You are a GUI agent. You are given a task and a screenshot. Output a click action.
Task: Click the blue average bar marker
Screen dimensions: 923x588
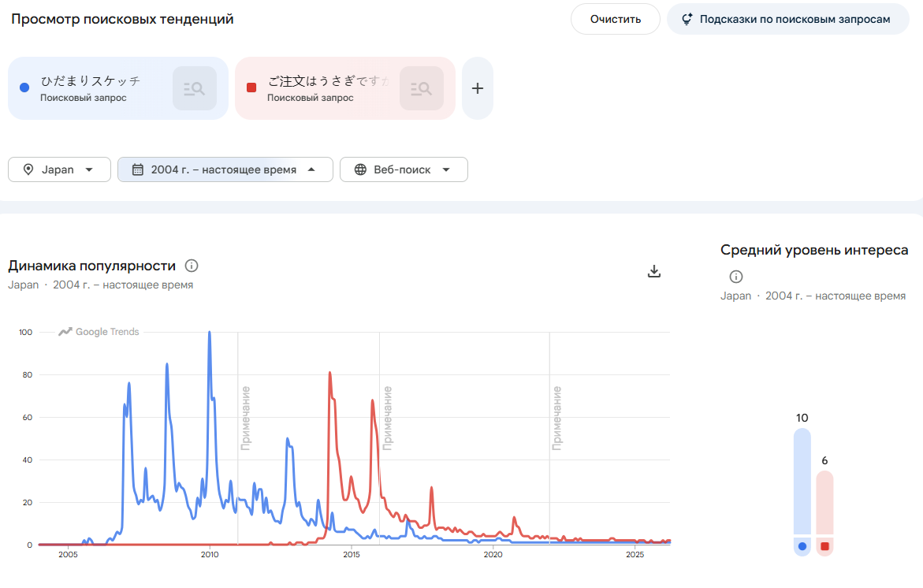click(802, 546)
